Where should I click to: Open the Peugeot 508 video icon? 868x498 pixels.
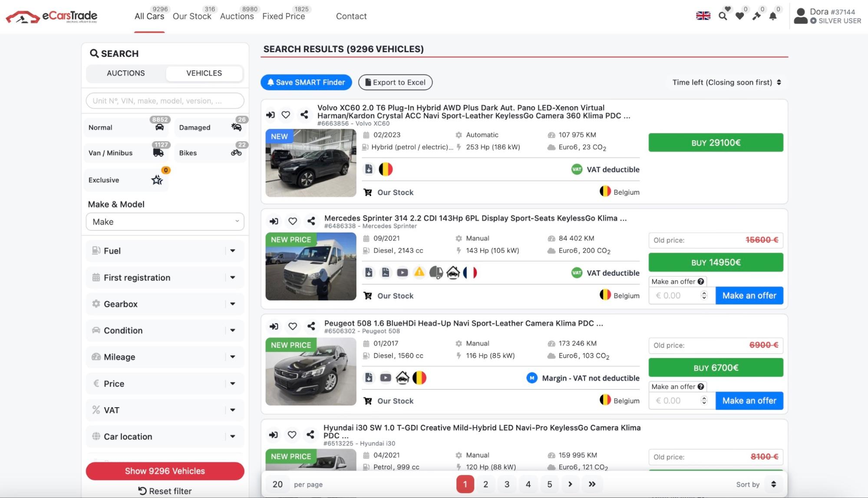tap(386, 378)
